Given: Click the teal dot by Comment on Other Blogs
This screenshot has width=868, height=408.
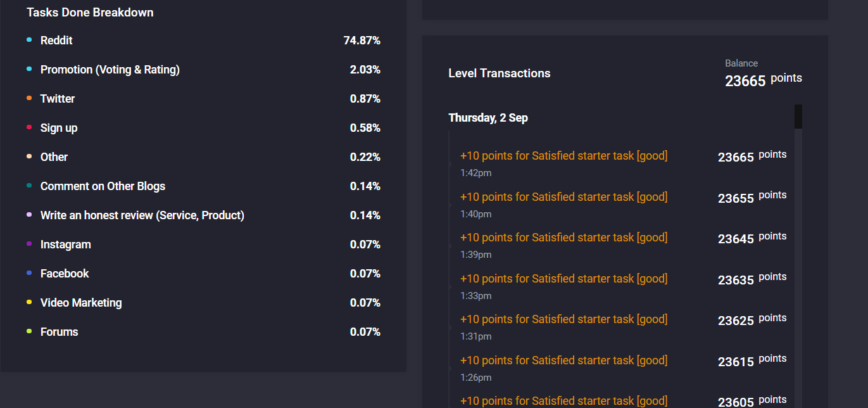Looking at the screenshot, I should (29, 186).
